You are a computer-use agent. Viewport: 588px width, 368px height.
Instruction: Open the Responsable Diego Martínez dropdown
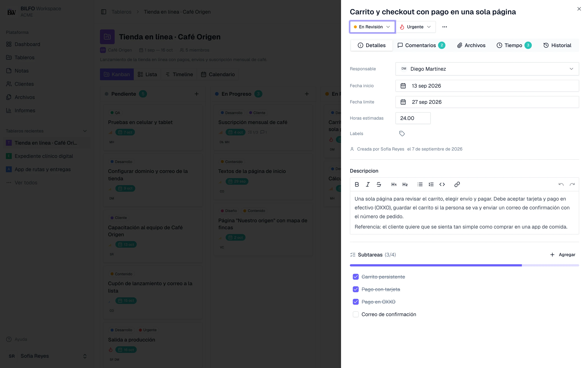[487, 69]
